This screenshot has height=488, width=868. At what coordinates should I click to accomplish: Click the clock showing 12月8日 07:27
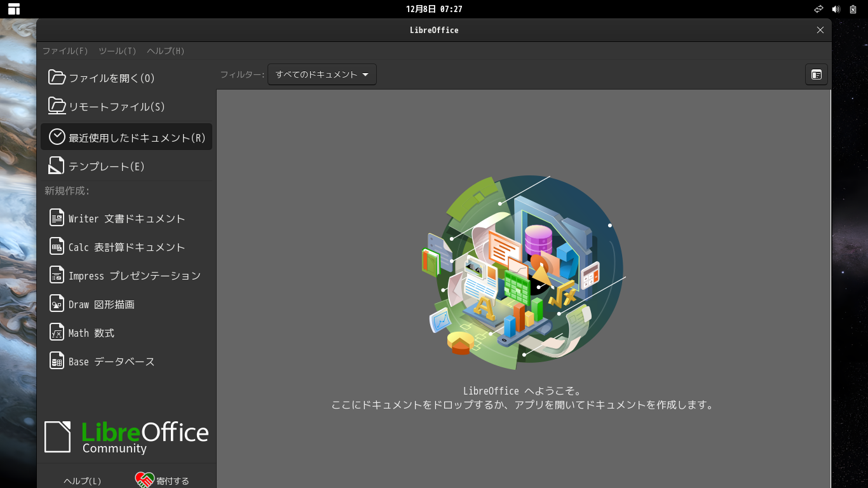pyautogui.click(x=434, y=9)
